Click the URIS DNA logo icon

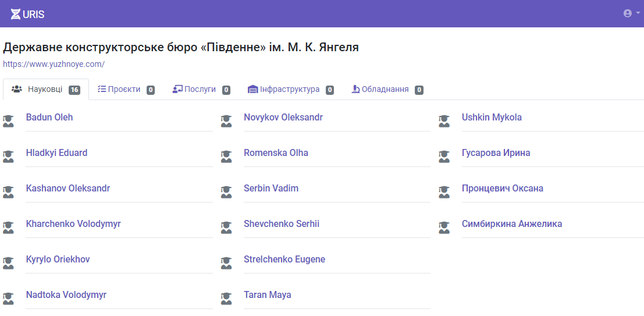point(15,15)
